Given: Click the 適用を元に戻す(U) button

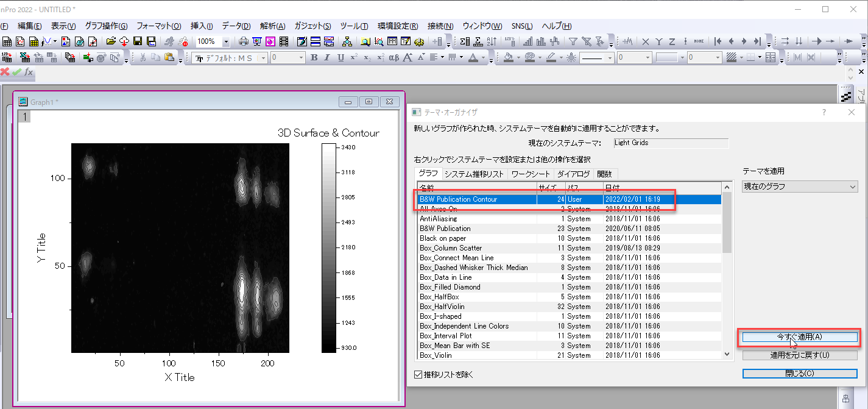Looking at the screenshot, I should (x=800, y=355).
